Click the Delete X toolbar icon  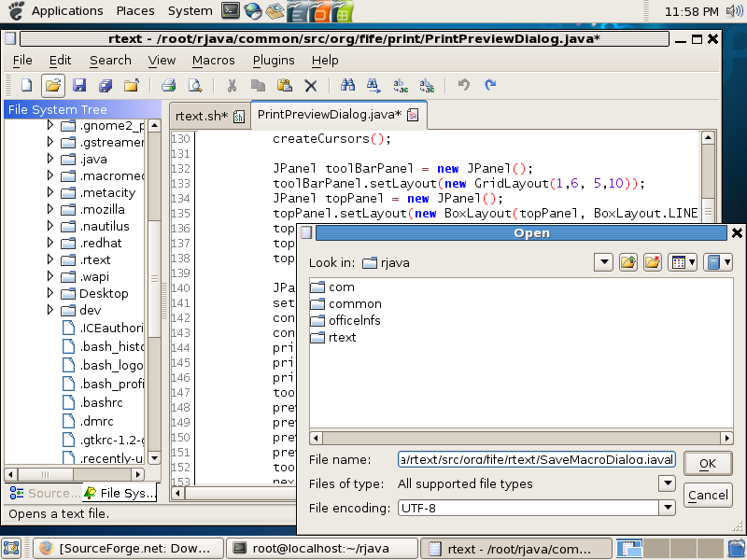pyautogui.click(x=311, y=85)
